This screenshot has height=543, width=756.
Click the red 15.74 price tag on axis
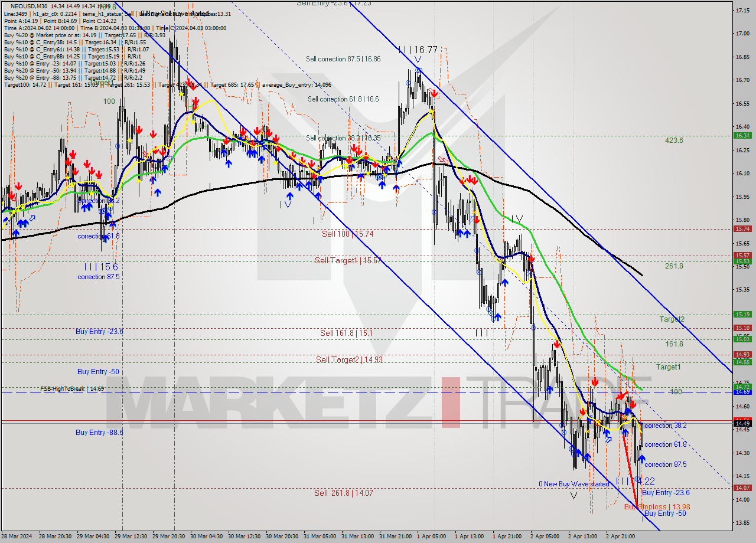(742, 229)
